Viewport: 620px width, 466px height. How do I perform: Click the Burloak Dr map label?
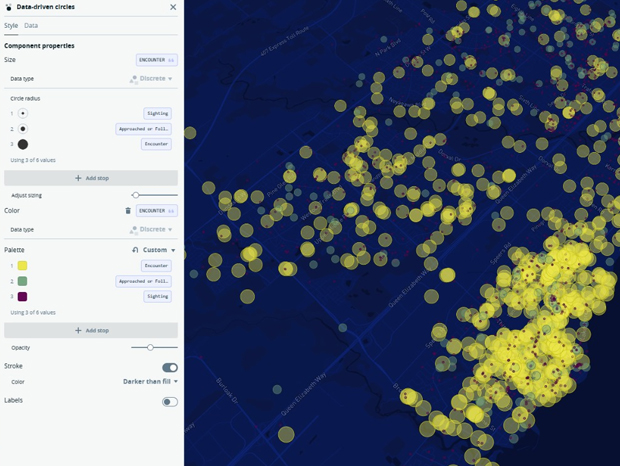pyautogui.click(x=227, y=391)
